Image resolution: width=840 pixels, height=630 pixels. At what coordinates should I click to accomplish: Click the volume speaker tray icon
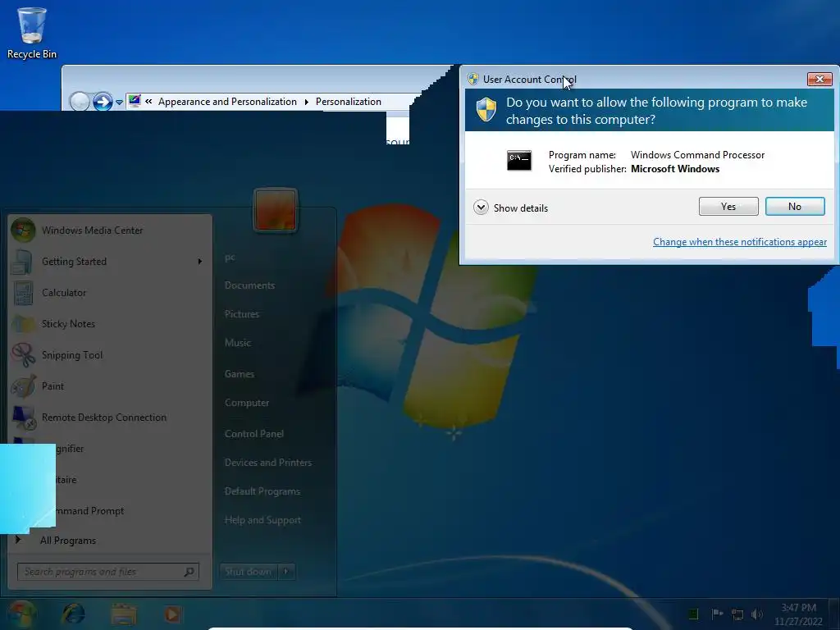coord(757,614)
